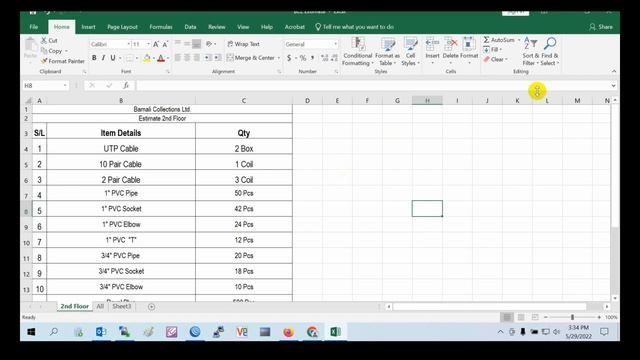Select the Format Painter brush
640x360 pixels.
[44, 61]
